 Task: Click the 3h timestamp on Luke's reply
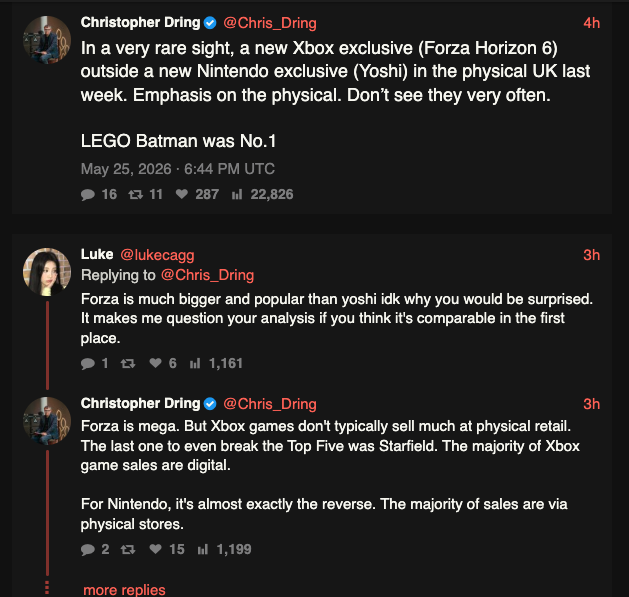592,255
